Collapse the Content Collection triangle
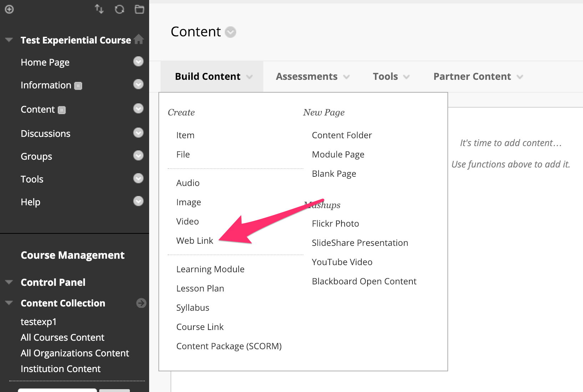Image resolution: width=583 pixels, height=392 pixels. tap(9, 303)
